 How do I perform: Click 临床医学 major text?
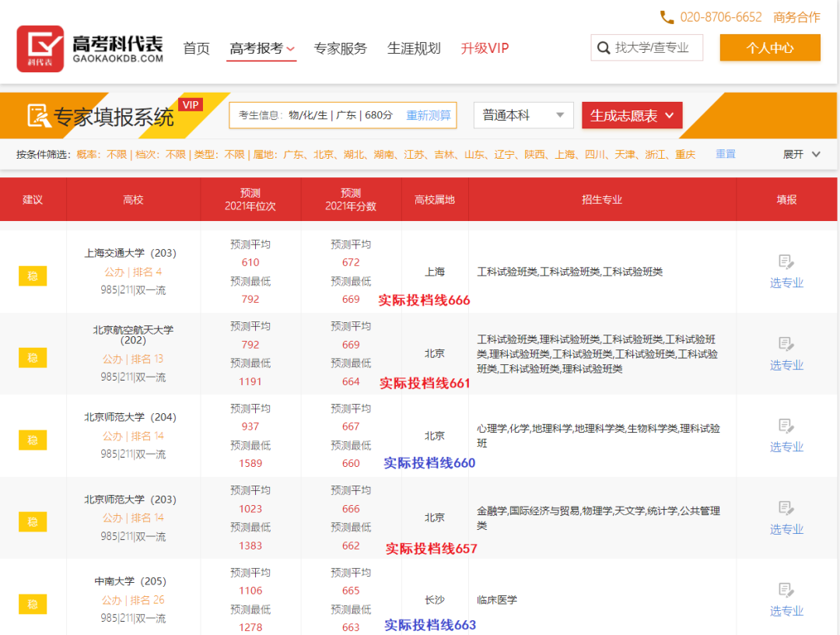point(497,600)
